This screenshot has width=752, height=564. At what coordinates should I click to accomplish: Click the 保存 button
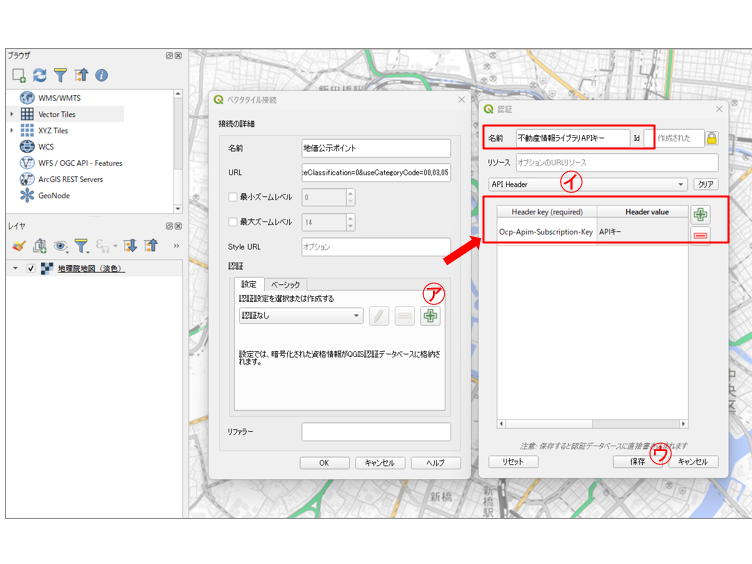[637, 462]
